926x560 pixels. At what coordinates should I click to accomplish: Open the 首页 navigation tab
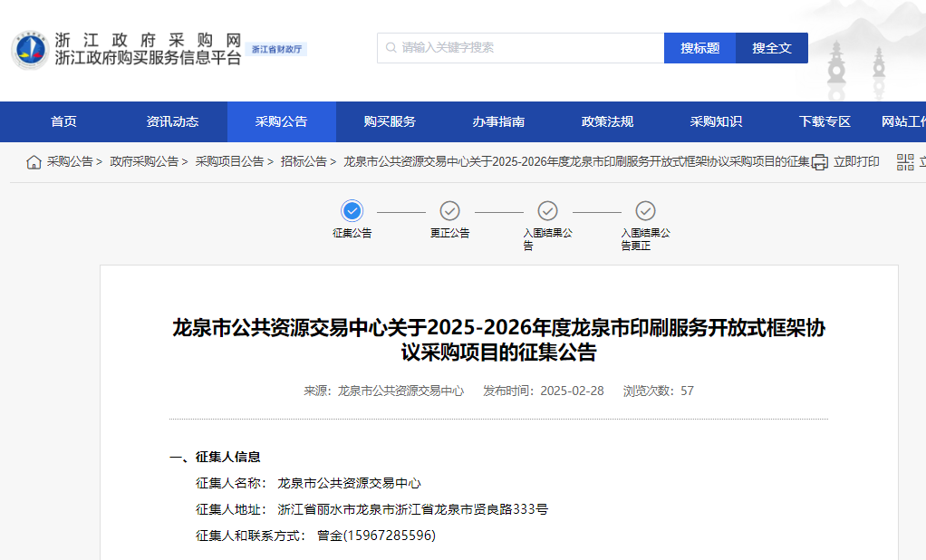(63, 122)
